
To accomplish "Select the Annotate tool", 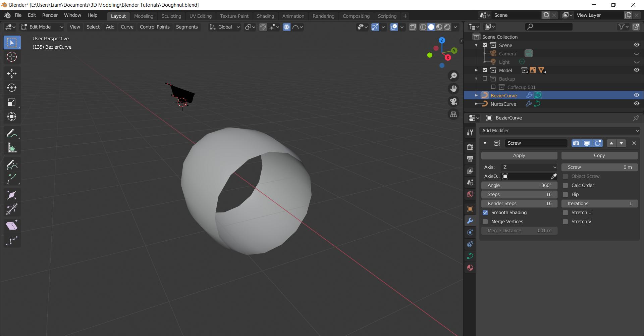I will pyautogui.click(x=12, y=133).
